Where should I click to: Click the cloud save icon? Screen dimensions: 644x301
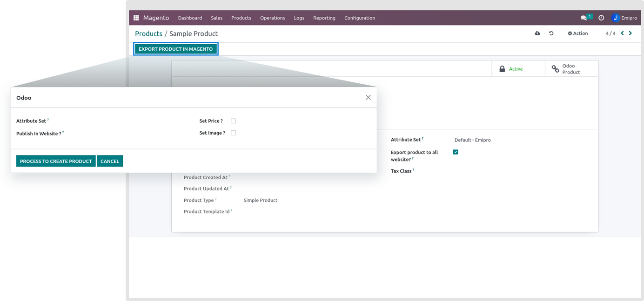coord(537,33)
